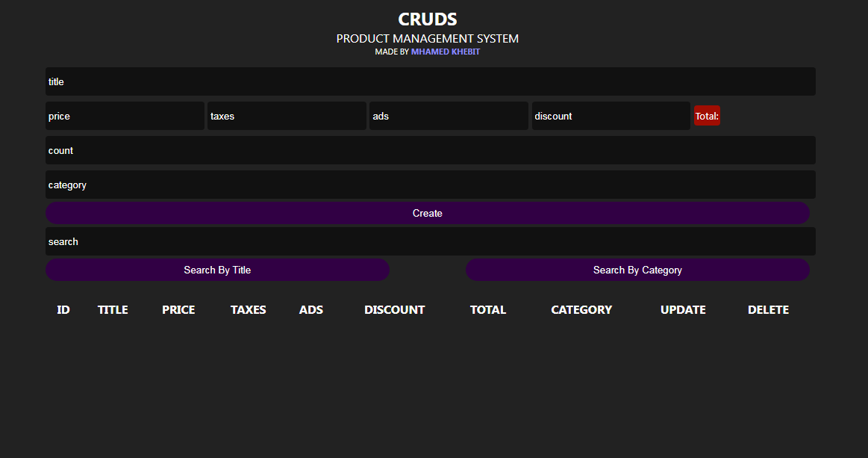Click the UPDATE column header

coord(683,310)
